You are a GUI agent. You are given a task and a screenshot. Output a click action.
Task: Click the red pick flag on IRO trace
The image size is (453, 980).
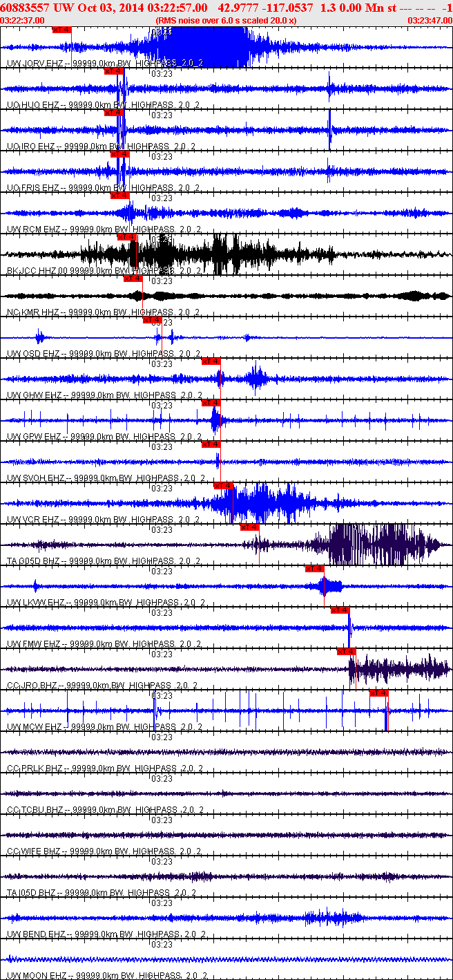[114, 112]
